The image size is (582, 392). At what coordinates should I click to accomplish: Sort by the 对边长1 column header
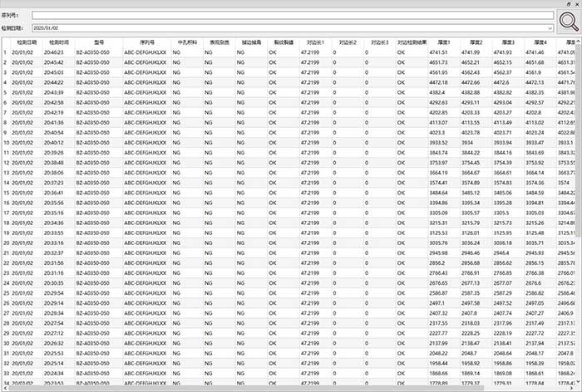tap(314, 42)
